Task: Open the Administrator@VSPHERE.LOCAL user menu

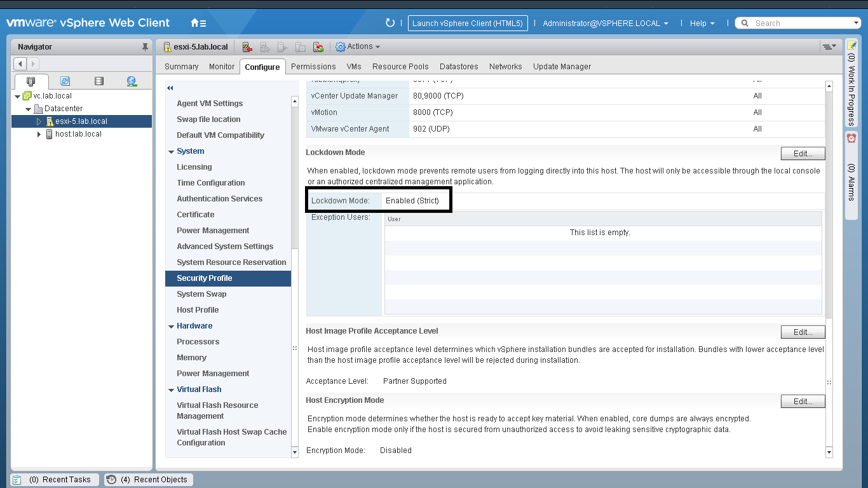Action: pos(605,24)
